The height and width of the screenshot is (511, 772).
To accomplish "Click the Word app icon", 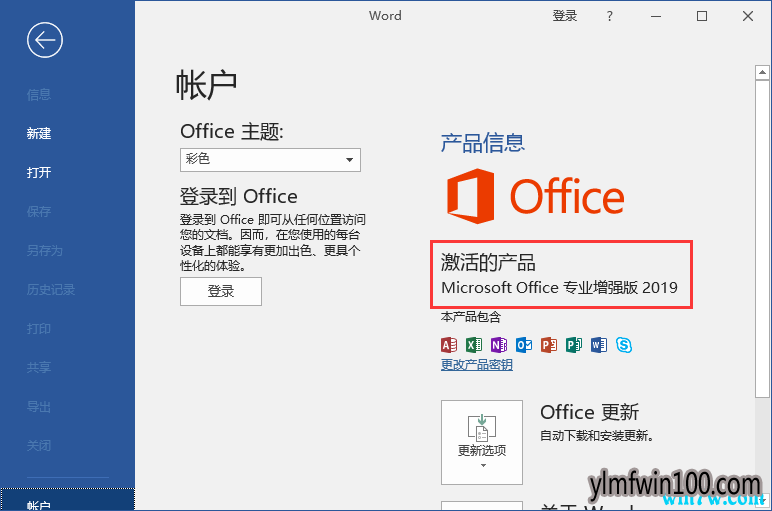I will [x=599, y=345].
